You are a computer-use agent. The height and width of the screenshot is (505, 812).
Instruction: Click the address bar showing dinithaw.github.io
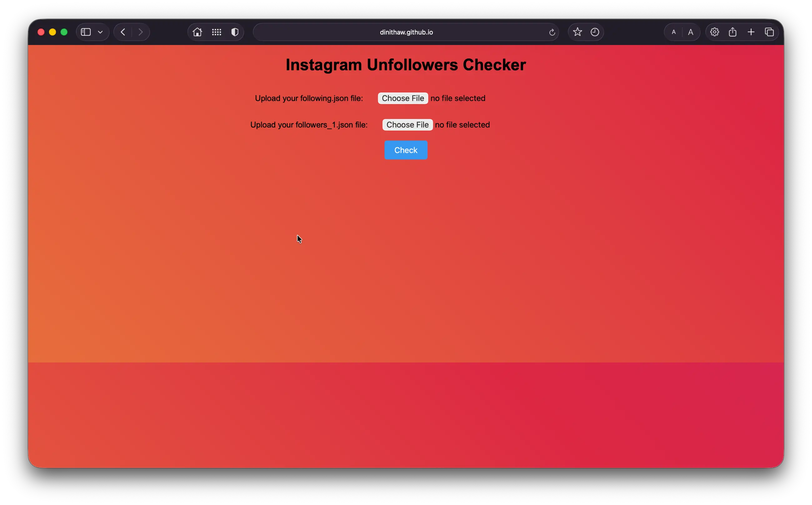tap(406, 32)
